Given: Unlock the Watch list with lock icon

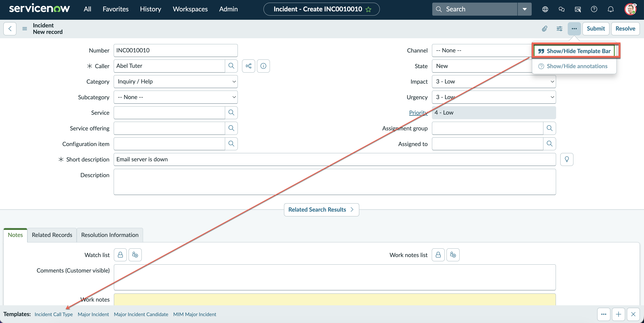Looking at the screenshot, I should (x=120, y=255).
